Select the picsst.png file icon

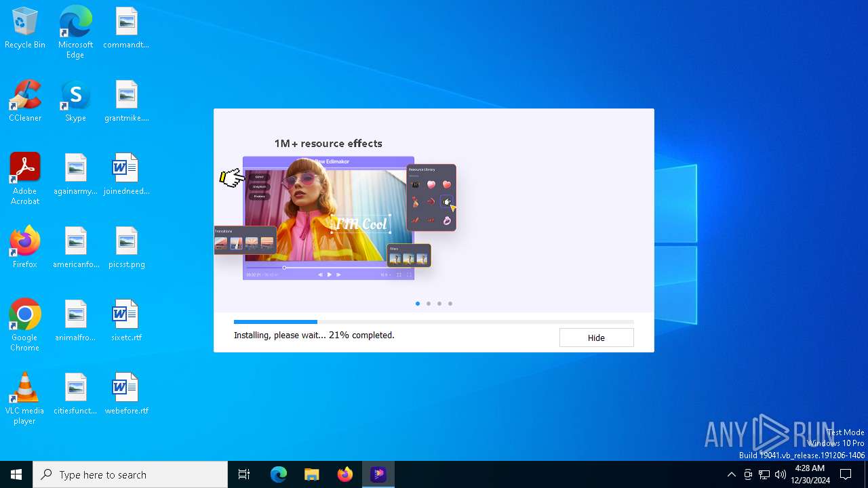126,248
